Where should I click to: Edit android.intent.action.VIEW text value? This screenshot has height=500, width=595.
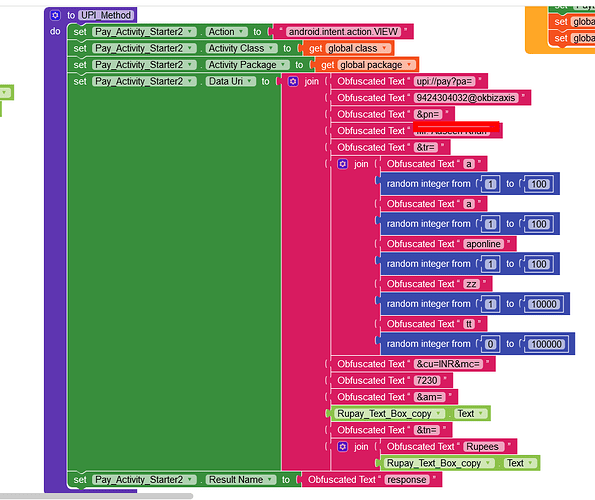343,32
